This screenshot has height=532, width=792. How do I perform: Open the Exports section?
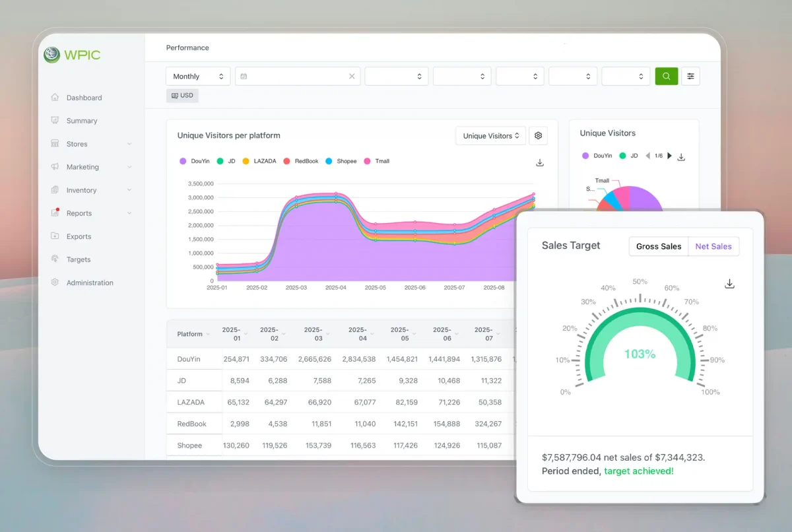79,236
